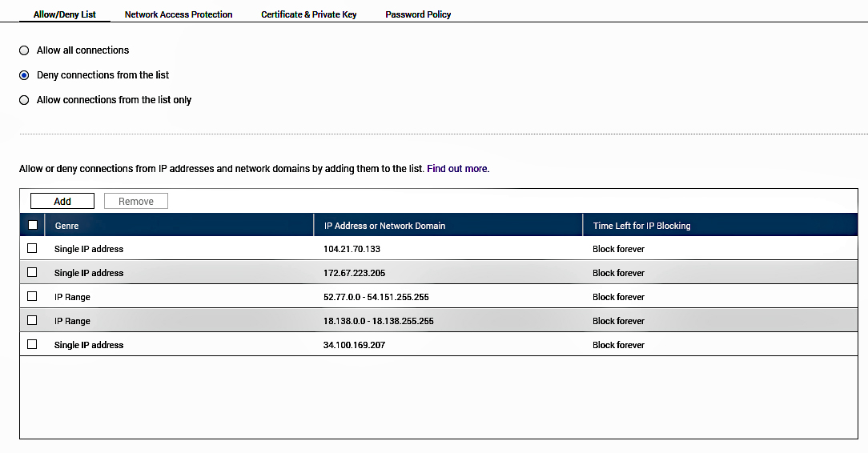Check the box for 104.21.70.133

[32, 248]
